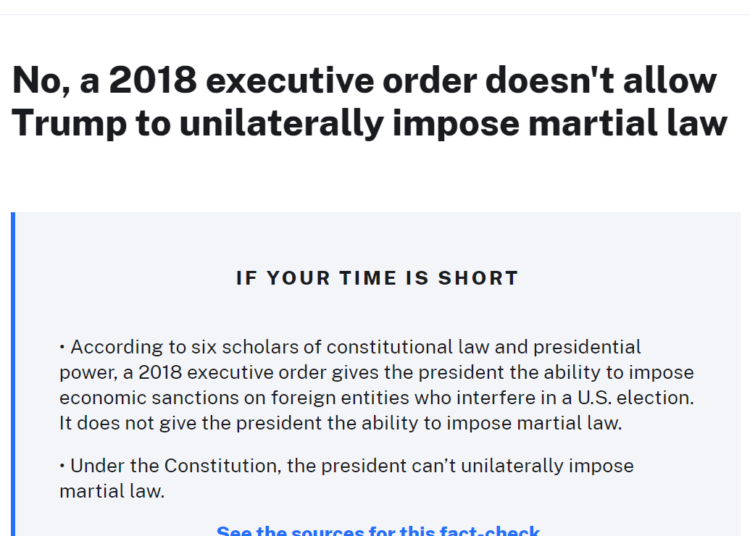The width and height of the screenshot is (750, 536).
Task: Click the article headline about 2018 executive order
Action: pos(369,102)
